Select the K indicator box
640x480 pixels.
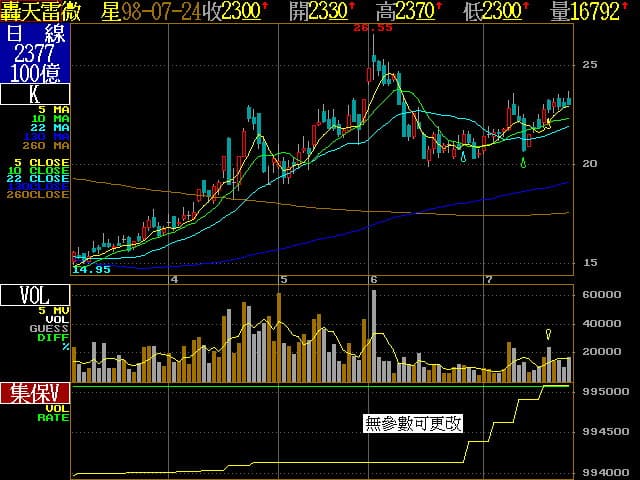tap(35, 95)
